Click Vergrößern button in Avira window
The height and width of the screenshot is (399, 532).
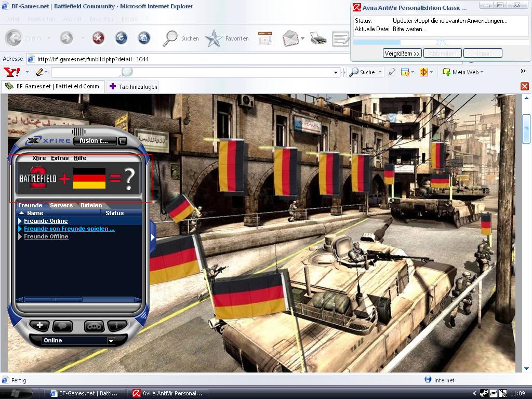tap(403, 54)
